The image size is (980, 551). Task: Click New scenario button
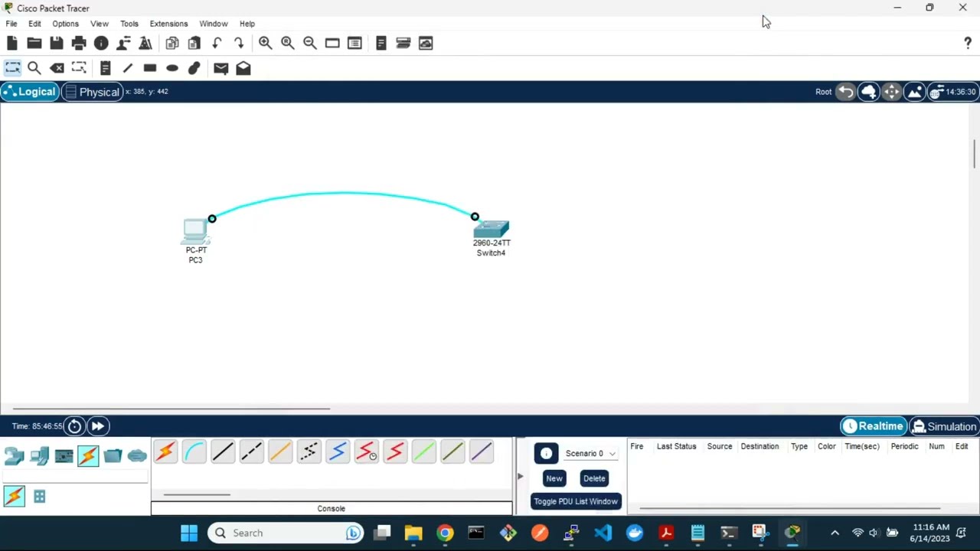pyautogui.click(x=554, y=478)
